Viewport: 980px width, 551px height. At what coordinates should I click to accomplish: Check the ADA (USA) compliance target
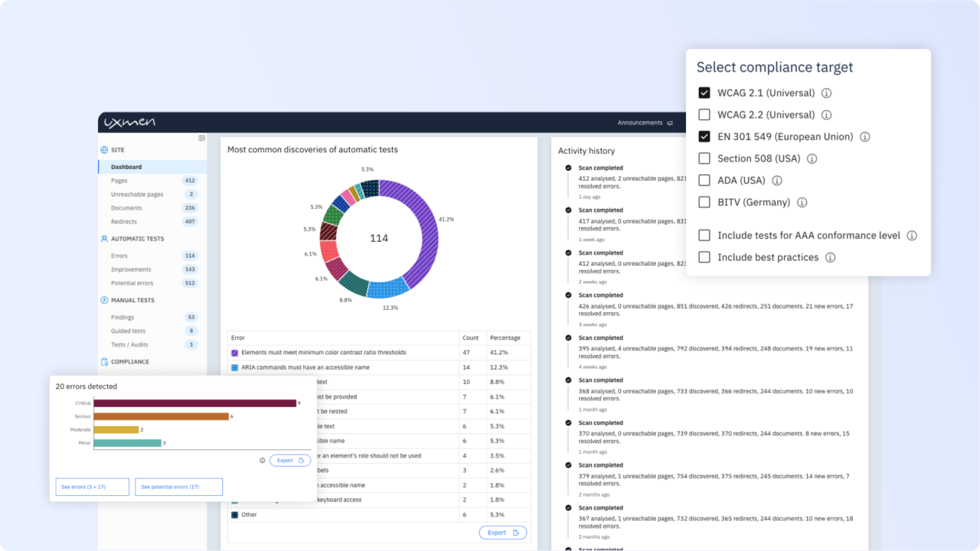[704, 180]
